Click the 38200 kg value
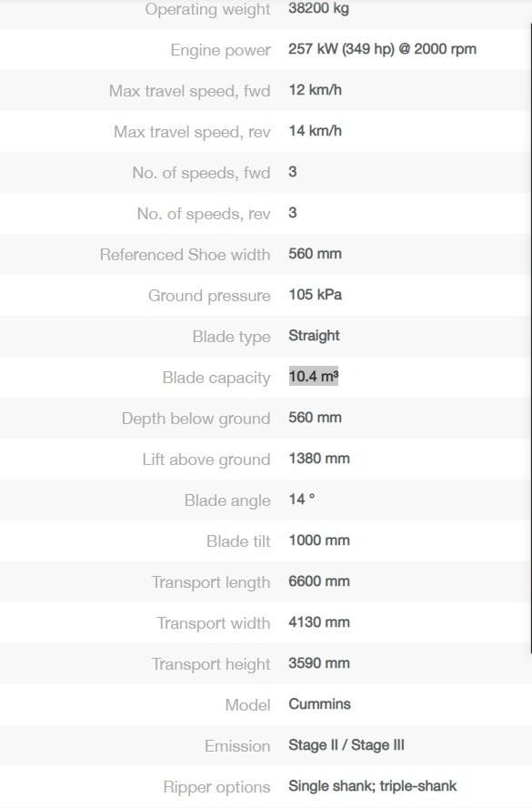532x808 pixels. click(x=319, y=8)
